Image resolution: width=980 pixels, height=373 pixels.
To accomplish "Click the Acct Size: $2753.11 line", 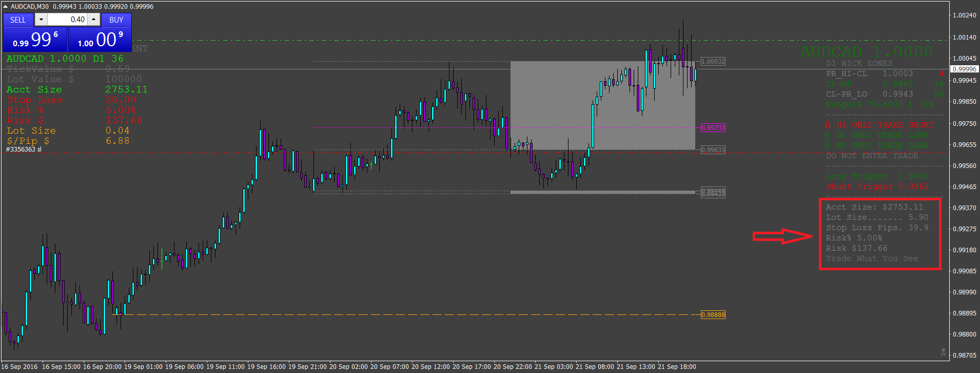I will pos(874,207).
